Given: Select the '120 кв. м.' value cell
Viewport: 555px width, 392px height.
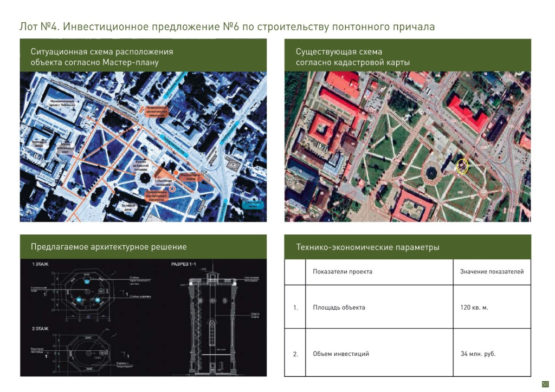Looking at the screenshot, I should 492,307.
